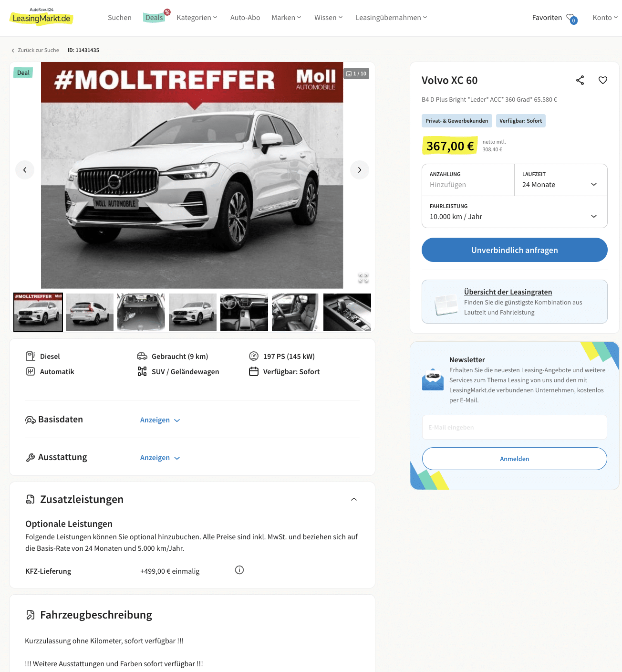The width and height of the screenshot is (622, 672).
Task: Expand Basisdaten with Anzeigen
Action: [x=160, y=420]
